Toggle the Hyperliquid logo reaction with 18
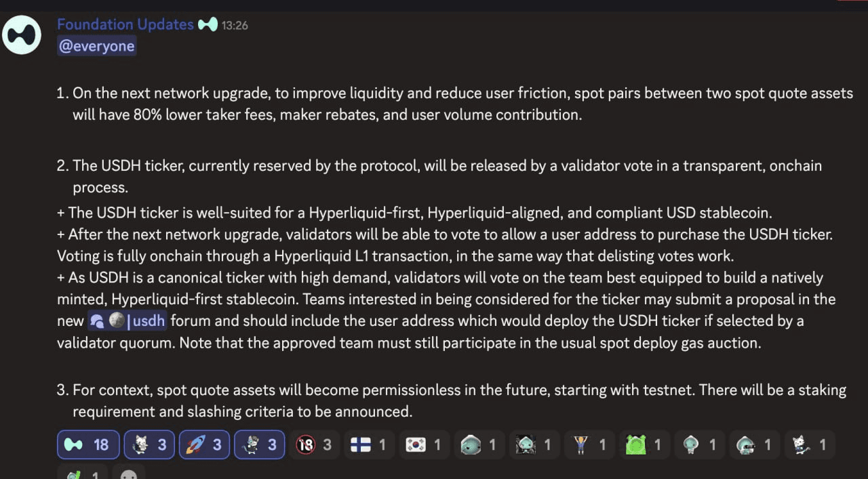 89,444
